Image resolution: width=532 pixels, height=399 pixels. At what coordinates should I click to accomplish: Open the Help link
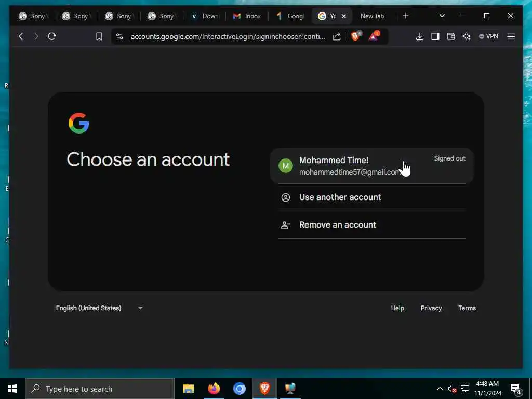coord(397,308)
